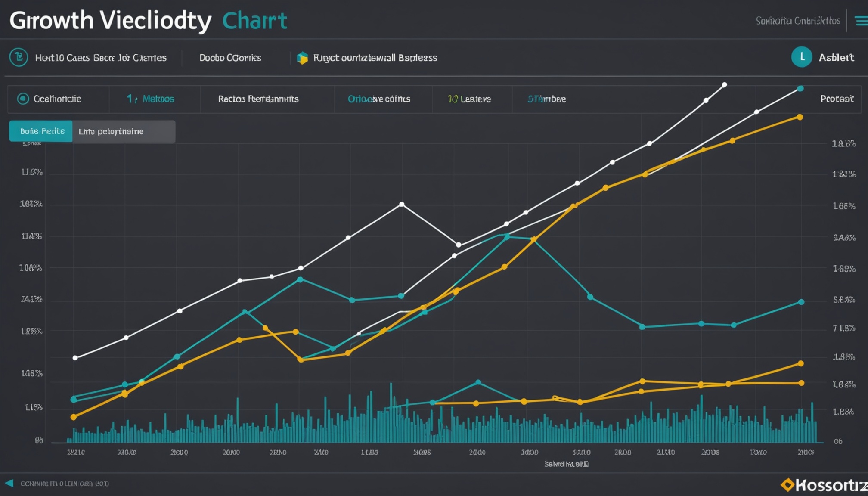Switch to the "Lmo pelotynaine" tab
868x496 pixels.
pyautogui.click(x=124, y=131)
